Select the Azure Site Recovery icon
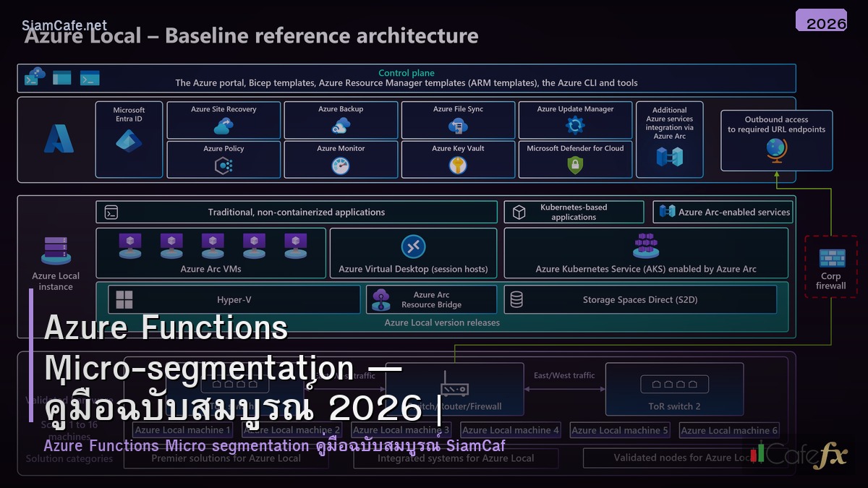 tap(224, 127)
